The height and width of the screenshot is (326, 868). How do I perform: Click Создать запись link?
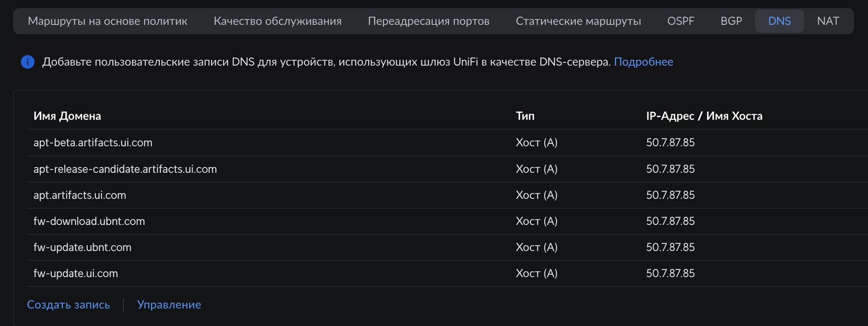point(68,305)
